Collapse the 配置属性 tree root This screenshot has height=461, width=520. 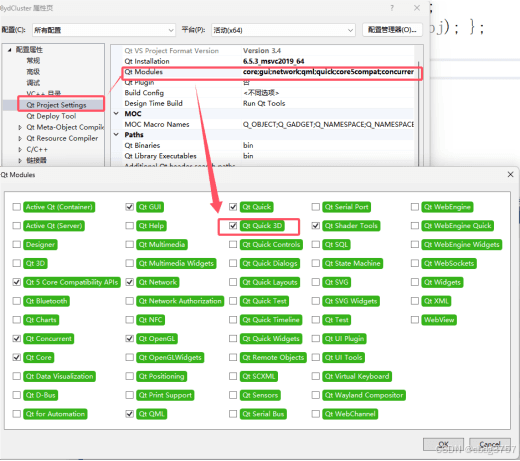[x=10, y=50]
